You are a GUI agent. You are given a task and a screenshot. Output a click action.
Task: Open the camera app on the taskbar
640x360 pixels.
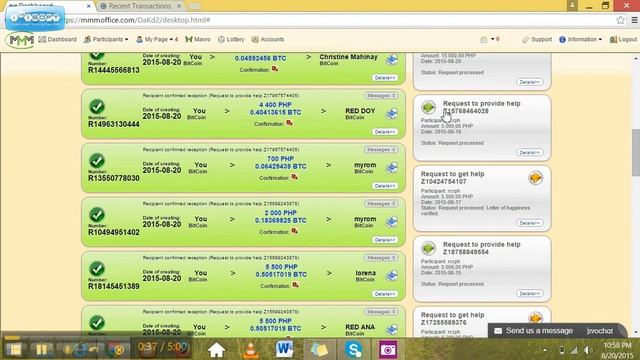coord(387,350)
